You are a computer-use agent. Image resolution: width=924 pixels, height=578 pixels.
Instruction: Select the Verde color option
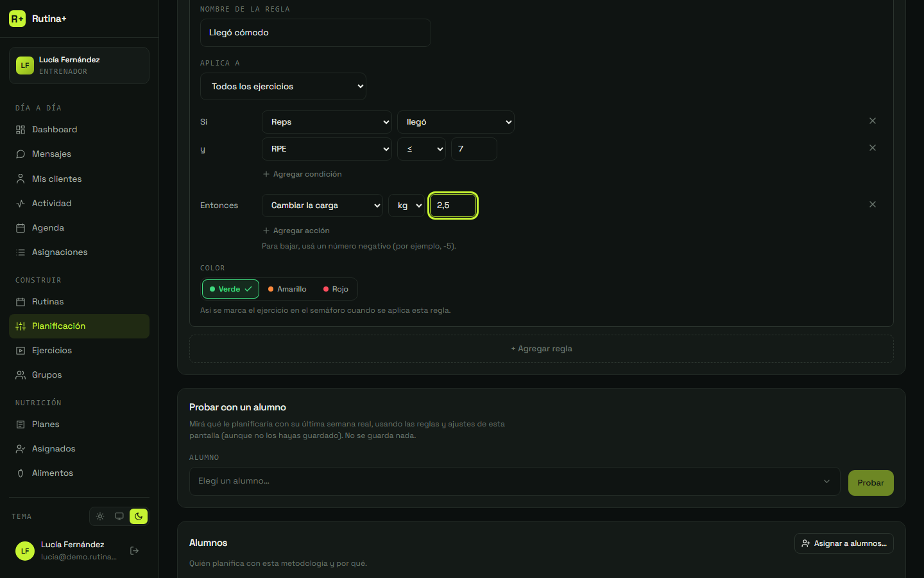[231, 289]
